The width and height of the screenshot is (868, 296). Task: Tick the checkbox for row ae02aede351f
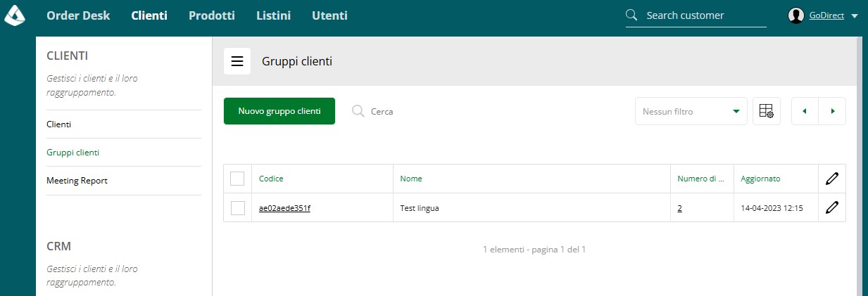point(237,207)
